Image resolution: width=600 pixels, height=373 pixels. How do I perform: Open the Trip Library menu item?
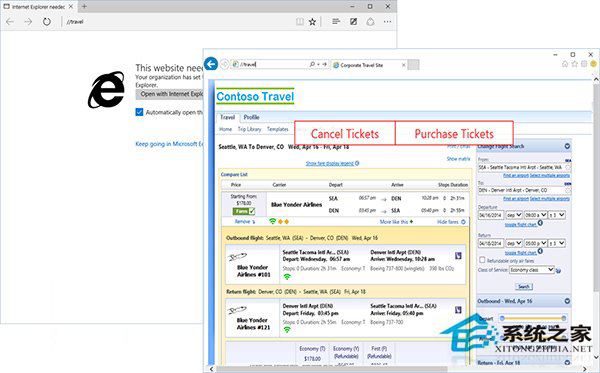tap(249, 129)
